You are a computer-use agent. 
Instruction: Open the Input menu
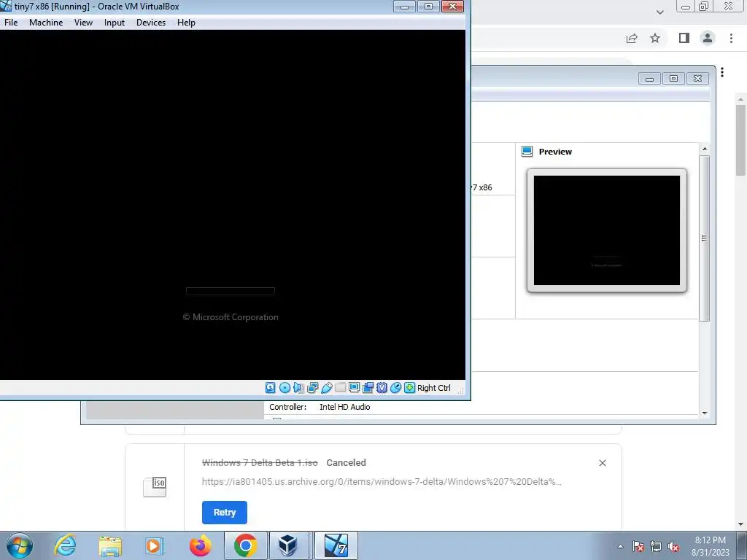(x=115, y=23)
